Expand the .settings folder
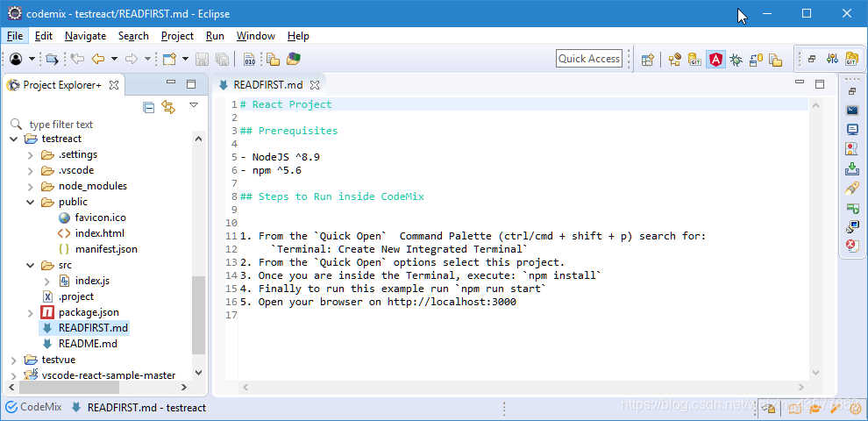Image resolution: width=868 pixels, height=421 pixels. tap(31, 154)
